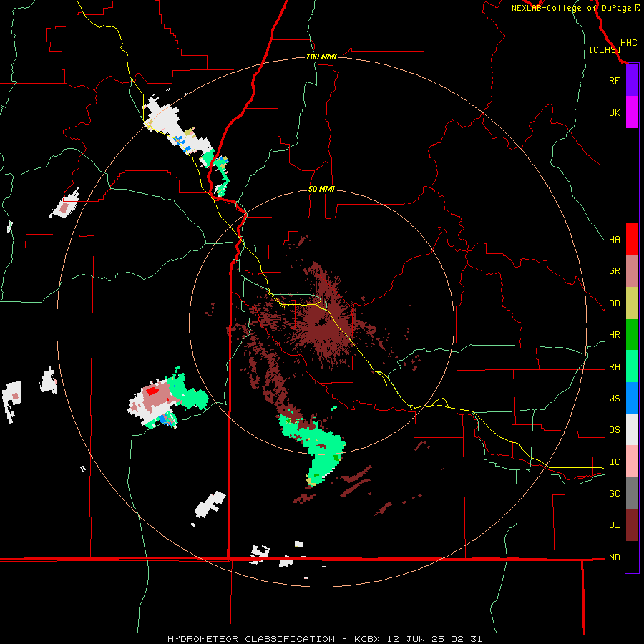644x644 pixels.
Task: Select the BD yellow legend swatch
Action: pos(632,303)
